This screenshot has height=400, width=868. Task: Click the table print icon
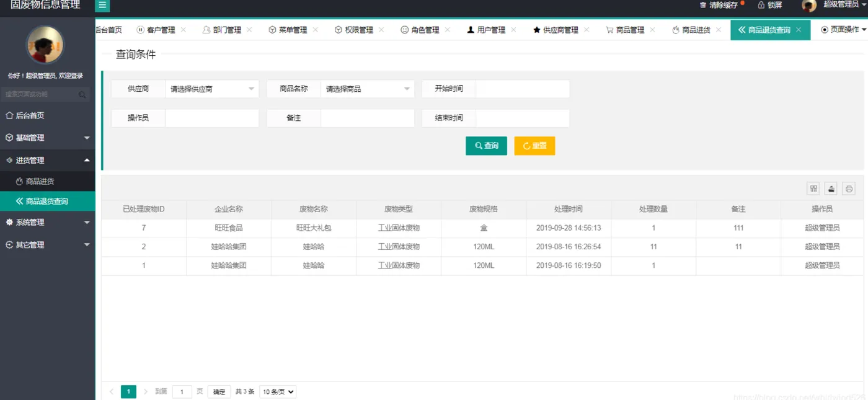849,189
